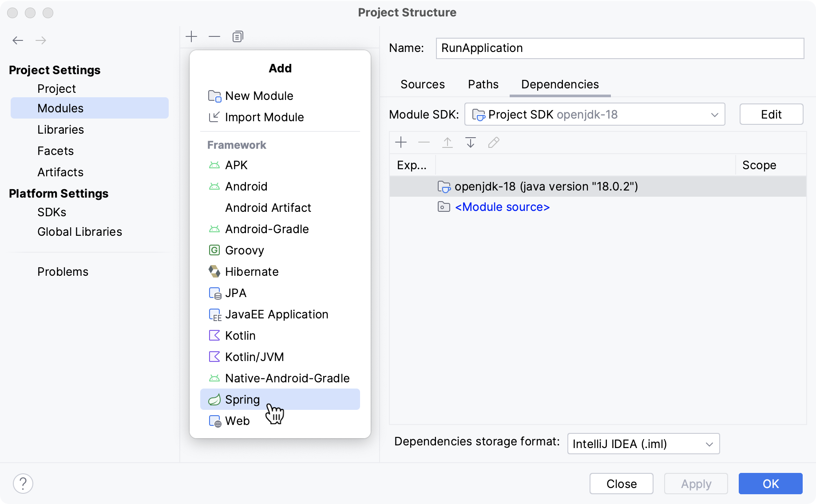The image size is (816, 504).
Task: Click Edit next to Module SDK
Action: click(x=771, y=115)
